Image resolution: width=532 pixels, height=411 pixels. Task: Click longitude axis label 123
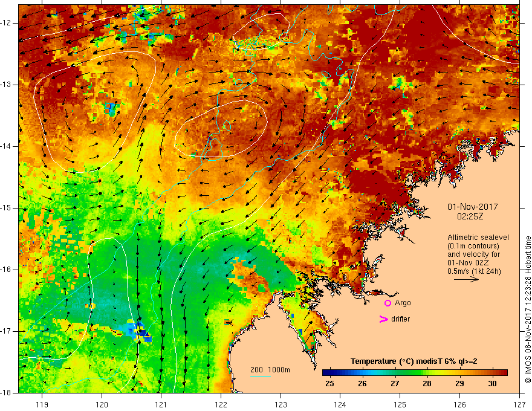[x=281, y=404]
